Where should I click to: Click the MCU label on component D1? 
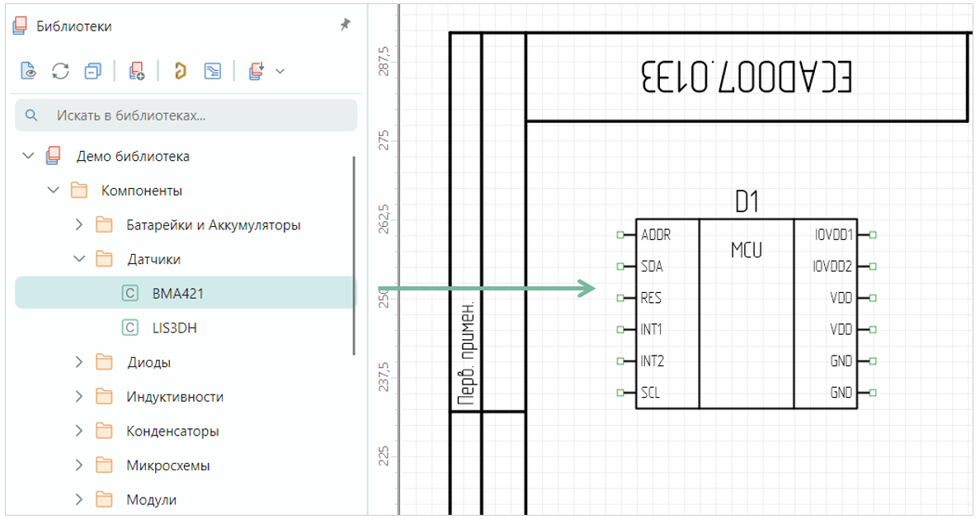[746, 249]
